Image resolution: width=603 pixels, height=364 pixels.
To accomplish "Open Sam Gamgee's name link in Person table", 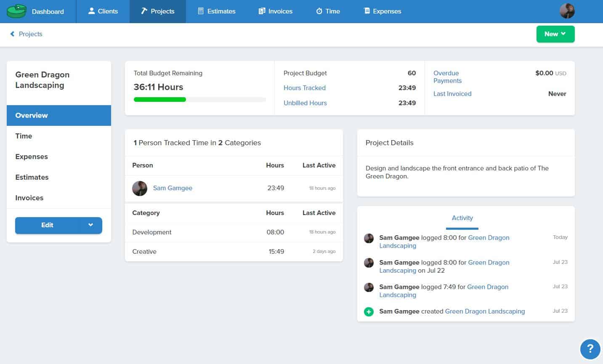I will (x=173, y=188).
